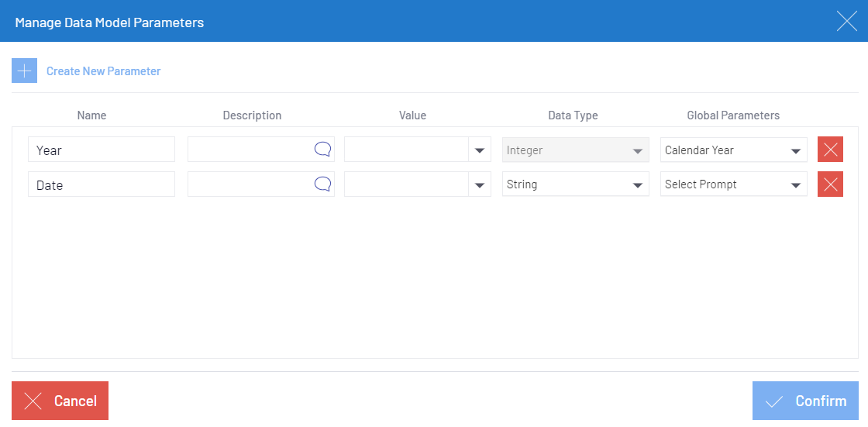The image size is (868, 427).
Task: Delete the Date parameter with red X
Action: coord(830,184)
